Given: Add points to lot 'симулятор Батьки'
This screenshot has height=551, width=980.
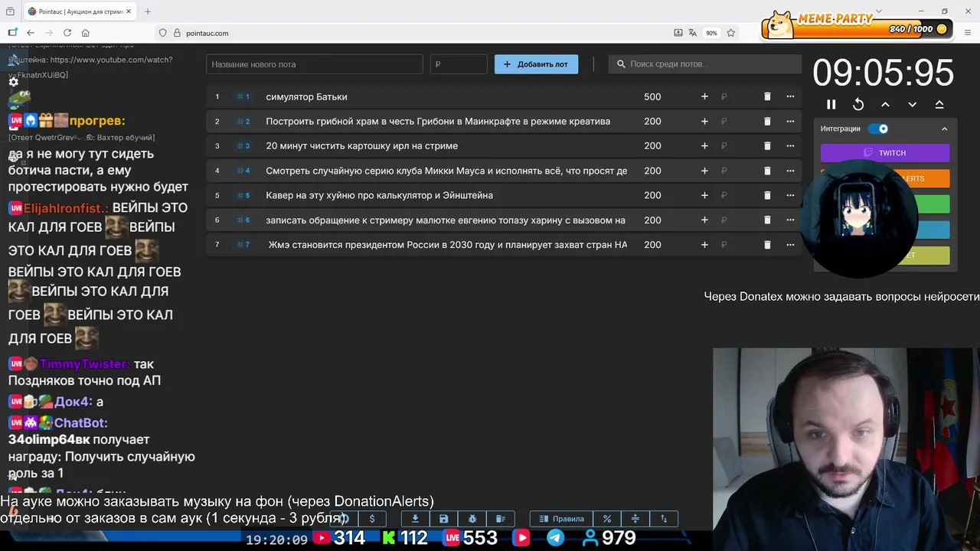Looking at the screenshot, I should 704,96.
